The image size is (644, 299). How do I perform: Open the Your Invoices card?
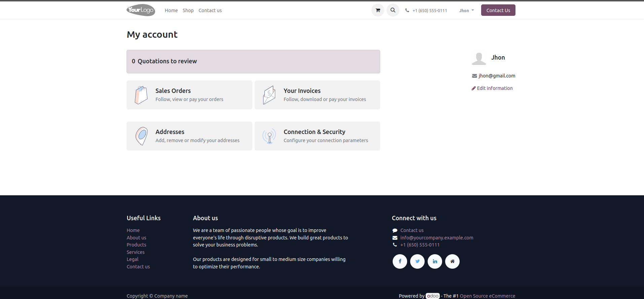pyautogui.click(x=317, y=95)
